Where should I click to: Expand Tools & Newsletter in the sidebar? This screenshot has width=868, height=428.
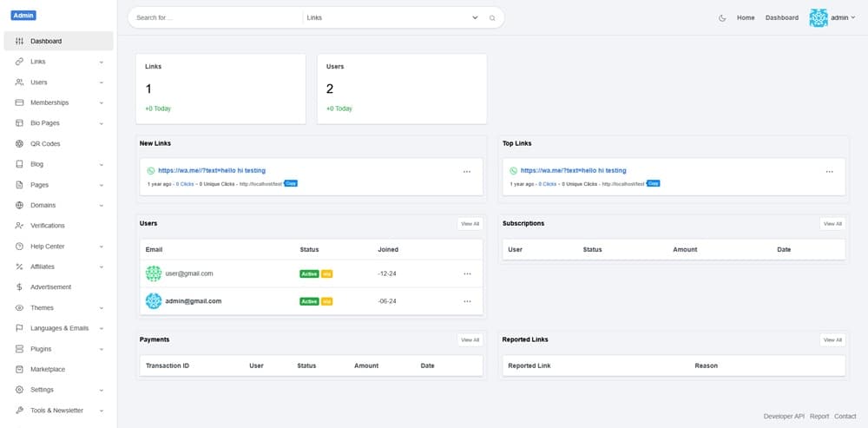click(59, 411)
